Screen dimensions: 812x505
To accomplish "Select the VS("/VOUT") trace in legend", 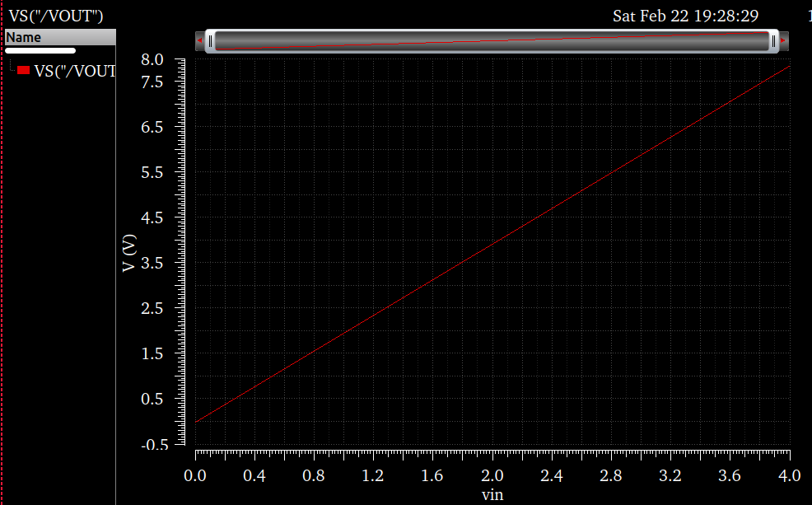I will pyautogui.click(x=75, y=71).
